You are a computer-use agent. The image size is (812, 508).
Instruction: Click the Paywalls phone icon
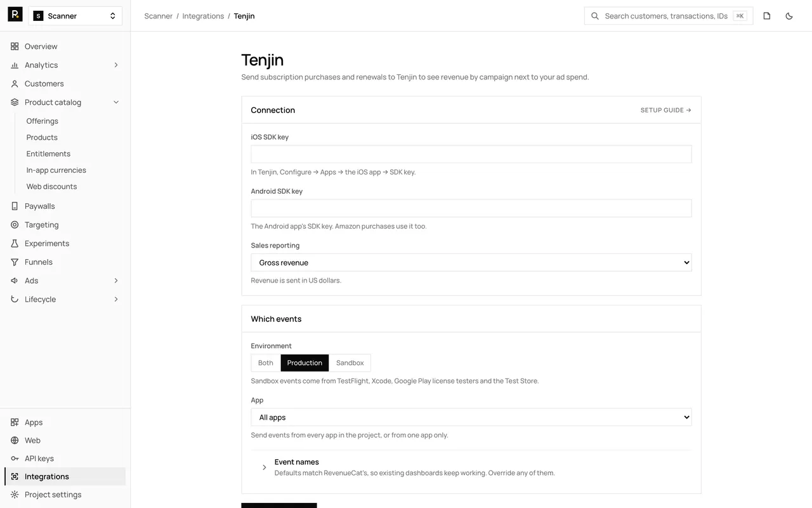click(15, 206)
